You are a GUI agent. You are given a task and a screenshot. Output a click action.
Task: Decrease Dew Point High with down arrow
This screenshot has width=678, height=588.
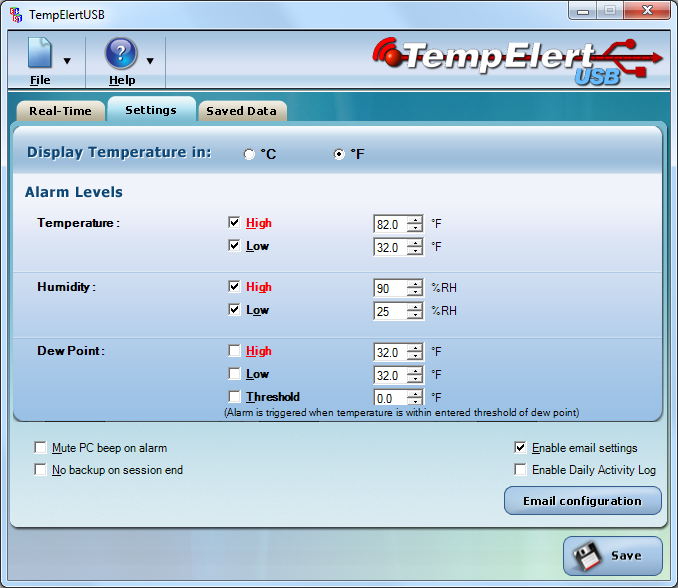(x=415, y=357)
